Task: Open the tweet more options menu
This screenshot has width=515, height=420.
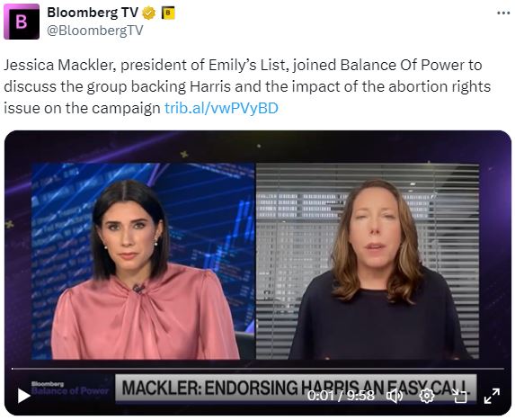Action: coord(502,13)
